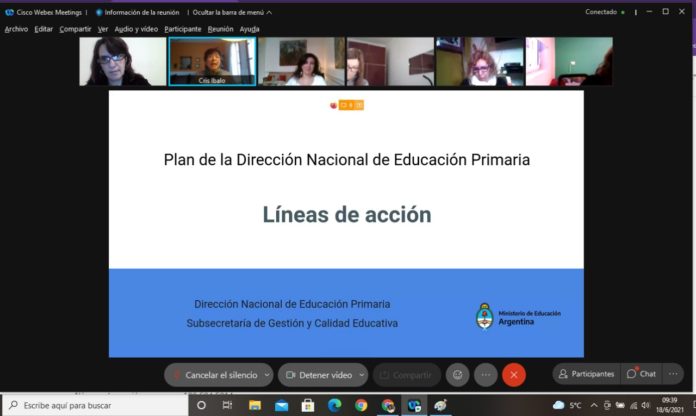Click Información de la reunión
This screenshot has height=416, width=696.
pos(138,12)
